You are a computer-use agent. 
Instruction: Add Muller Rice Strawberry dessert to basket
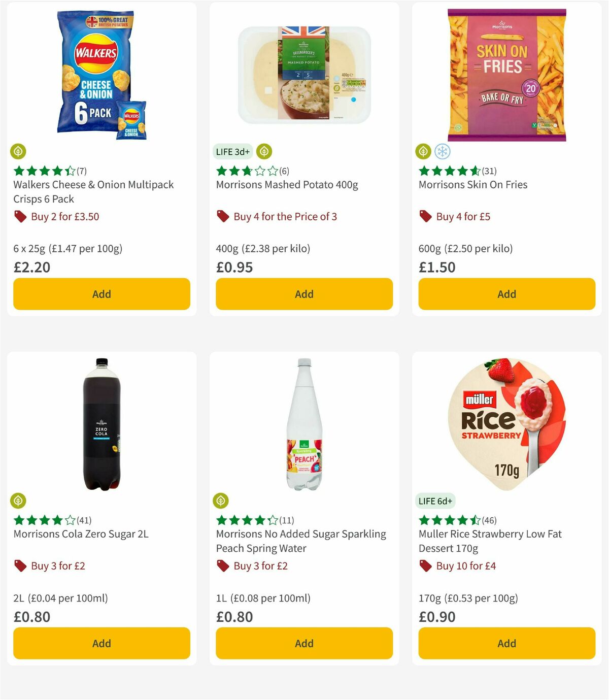click(506, 643)
